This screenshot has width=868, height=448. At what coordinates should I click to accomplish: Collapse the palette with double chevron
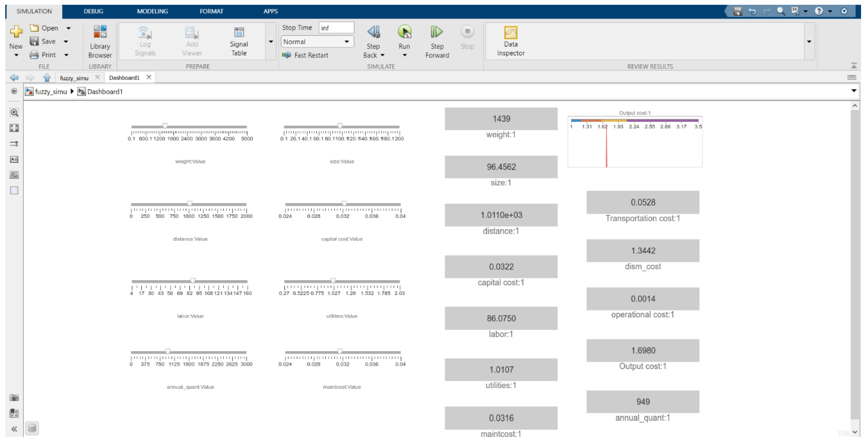tap(14, 429)
